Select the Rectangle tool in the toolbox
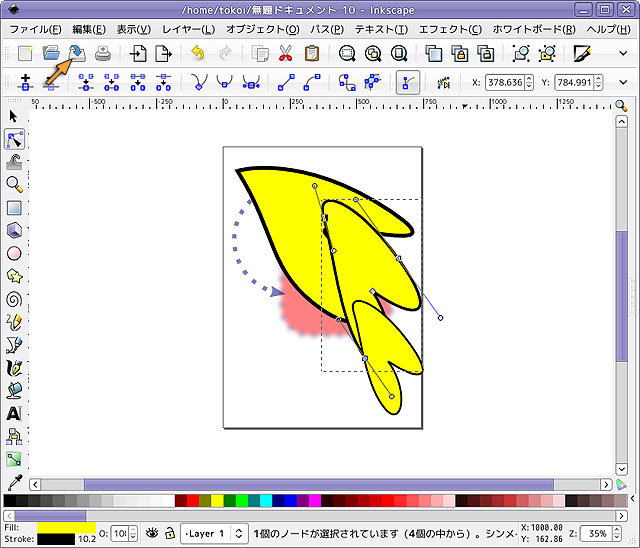 point(14,208)
